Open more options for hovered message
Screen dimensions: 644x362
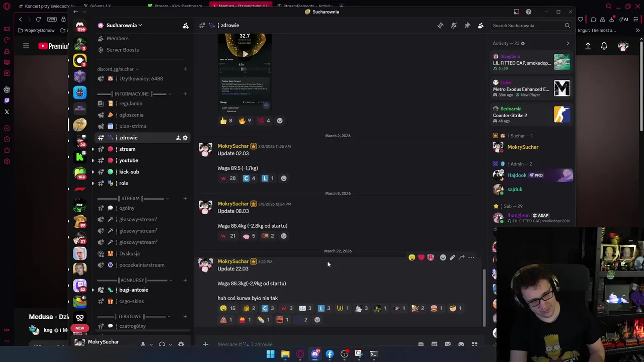point(471,257)
